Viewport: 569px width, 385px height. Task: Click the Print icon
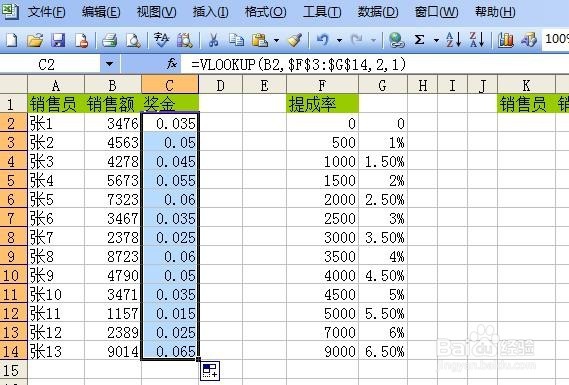[x=109, y=40]
